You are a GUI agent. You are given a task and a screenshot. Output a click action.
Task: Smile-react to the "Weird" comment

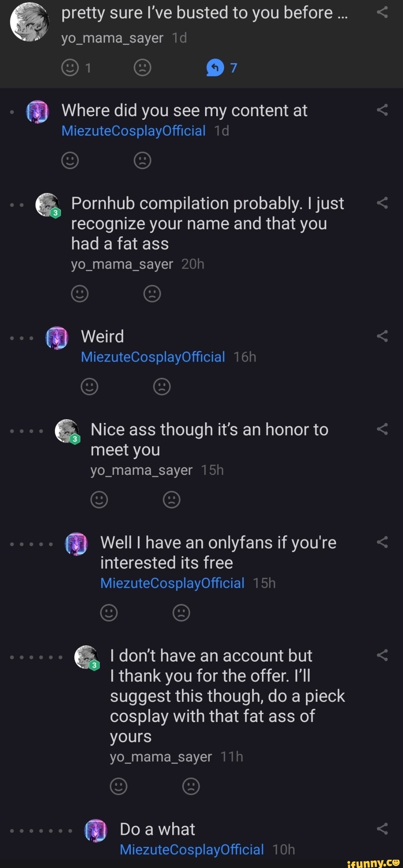89,387
